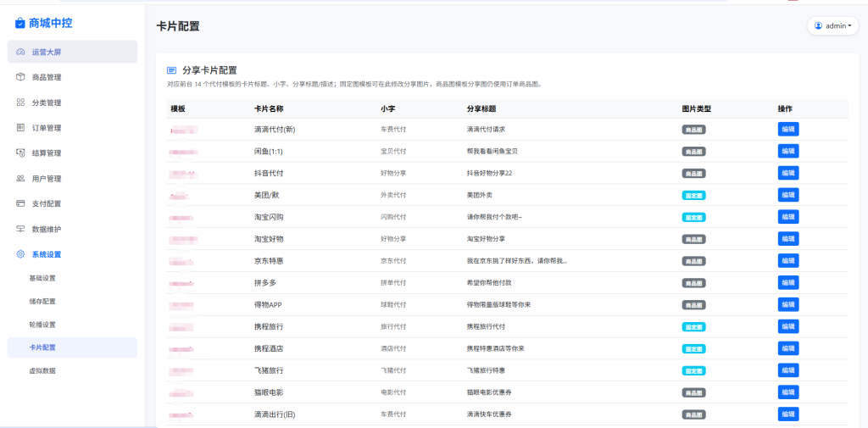
Task: Click the 商城中控 shopping bag logo icon
Action: tap(19, 24)
